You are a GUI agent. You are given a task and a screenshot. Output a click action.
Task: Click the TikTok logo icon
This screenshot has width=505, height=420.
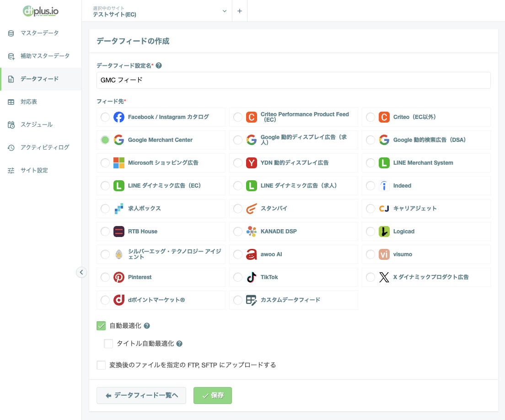pos(252,277)
